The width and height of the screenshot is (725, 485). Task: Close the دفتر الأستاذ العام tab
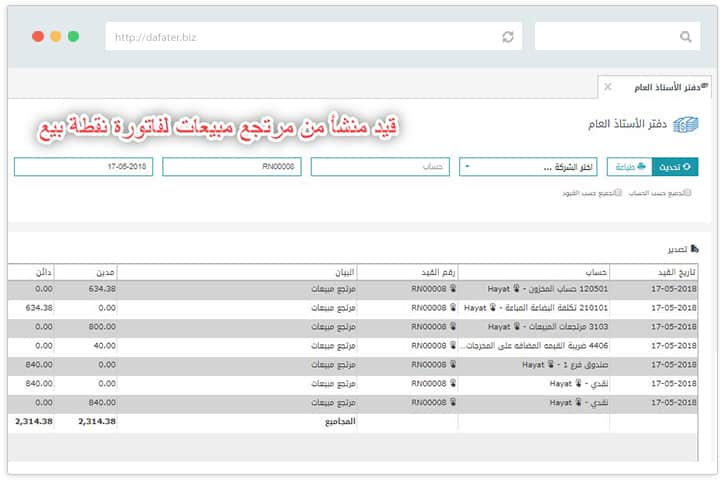pyautogui.click(x=608, y=88)
